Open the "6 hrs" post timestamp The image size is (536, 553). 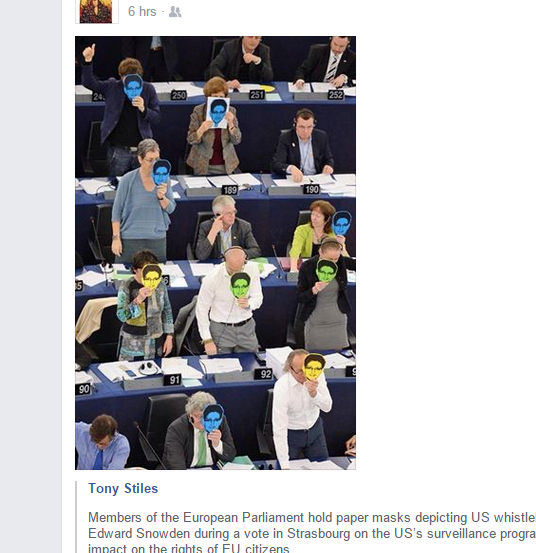(142, 12)
